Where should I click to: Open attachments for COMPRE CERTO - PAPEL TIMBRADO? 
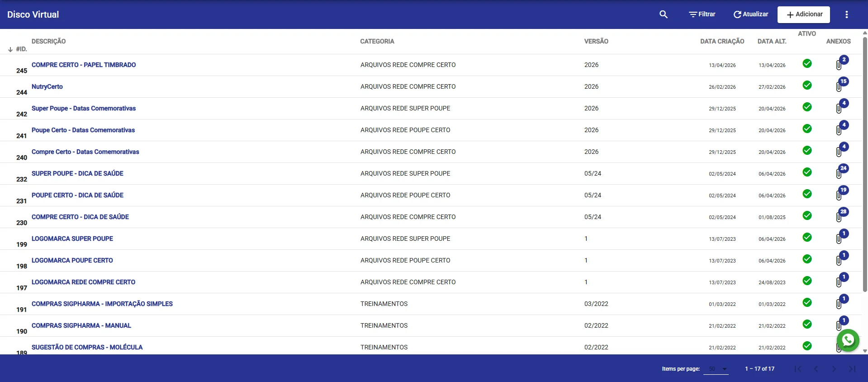842,63
